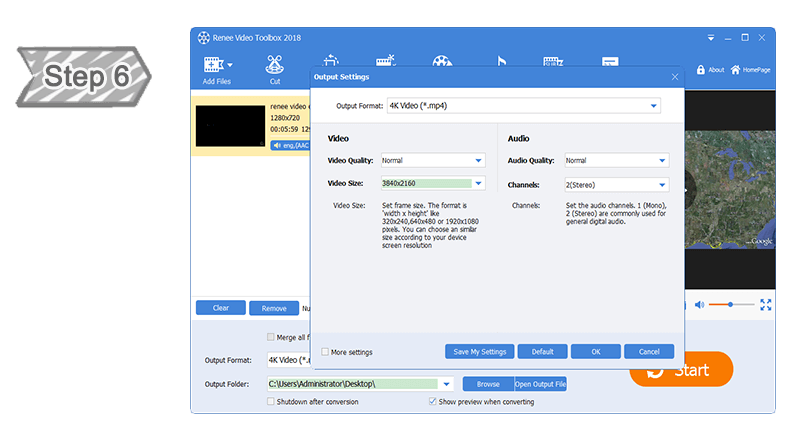Adjust the preview volume slider
The width and height of the screenshot is (799, 437).
click(732, 304)
